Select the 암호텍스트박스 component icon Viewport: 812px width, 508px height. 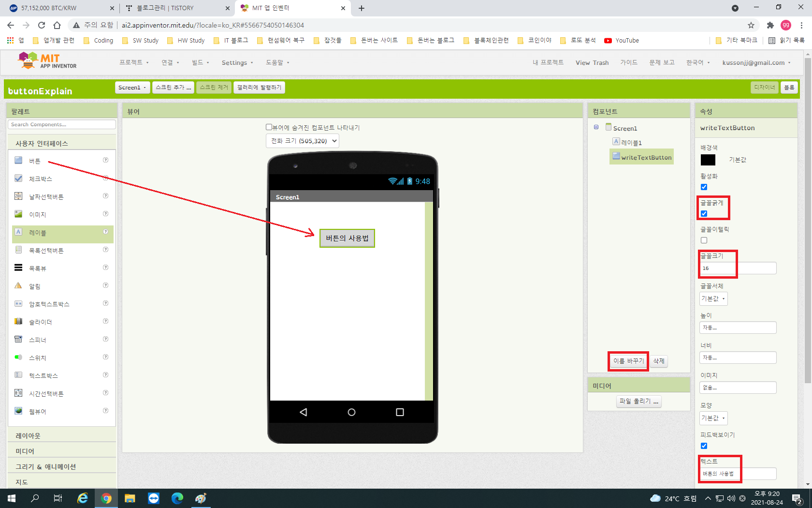(x=18, y=303)
